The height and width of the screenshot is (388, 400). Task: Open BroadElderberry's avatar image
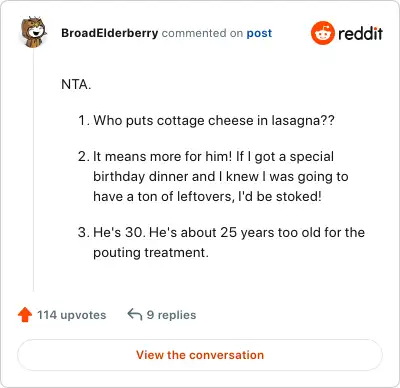[33, 32]
